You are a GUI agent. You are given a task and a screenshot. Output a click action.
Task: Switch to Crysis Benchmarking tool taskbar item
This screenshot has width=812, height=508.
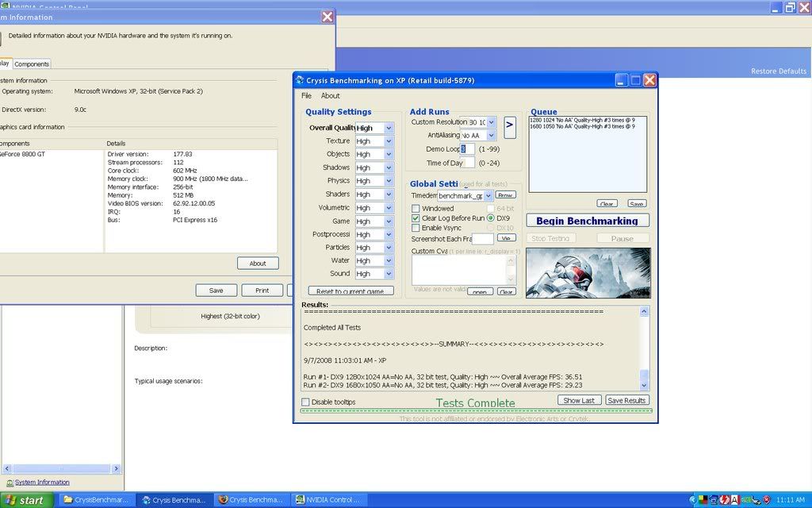[x=174, y=500]
